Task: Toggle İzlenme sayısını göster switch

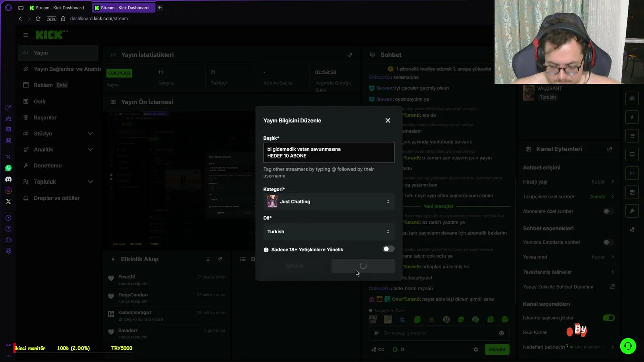Action: coord(609,318)
